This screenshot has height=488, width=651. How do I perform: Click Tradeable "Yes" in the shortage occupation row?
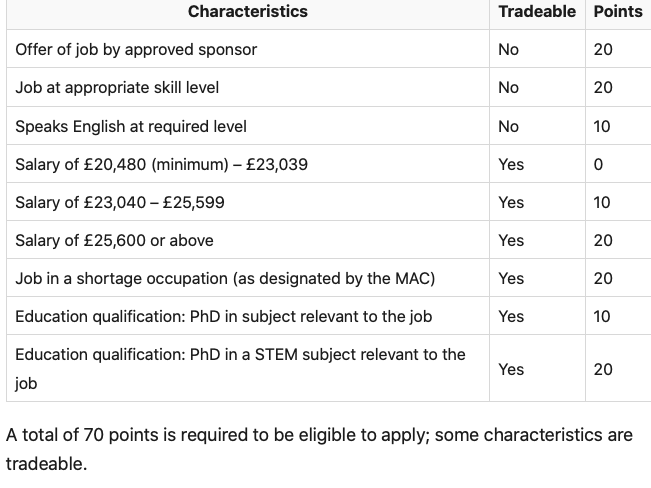(511, 278)
